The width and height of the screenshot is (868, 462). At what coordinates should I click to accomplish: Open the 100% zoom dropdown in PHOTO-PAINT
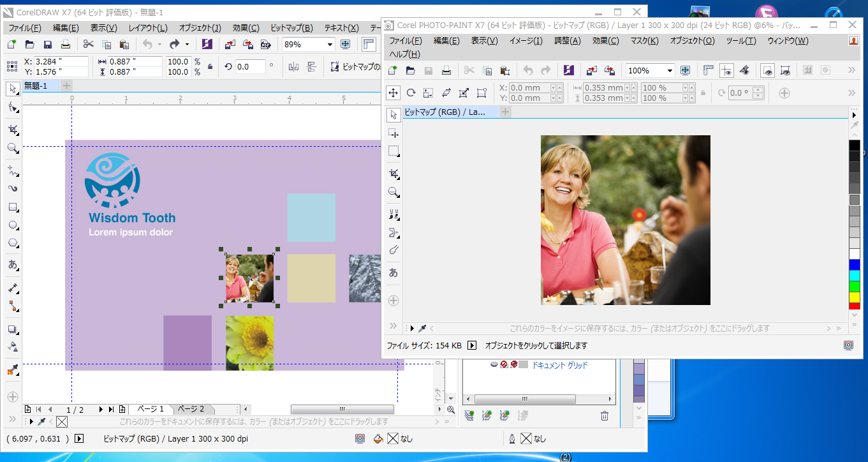pos(670,71)
